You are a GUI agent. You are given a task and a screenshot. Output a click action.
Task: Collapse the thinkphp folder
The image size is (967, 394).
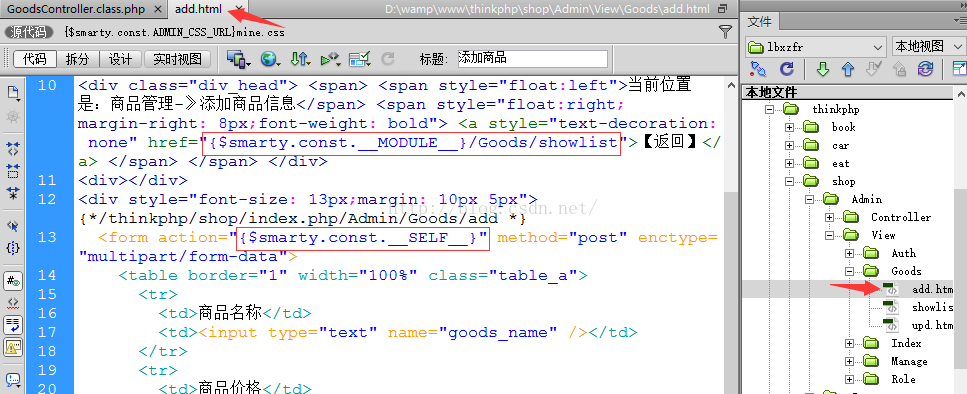coord(769,109)
